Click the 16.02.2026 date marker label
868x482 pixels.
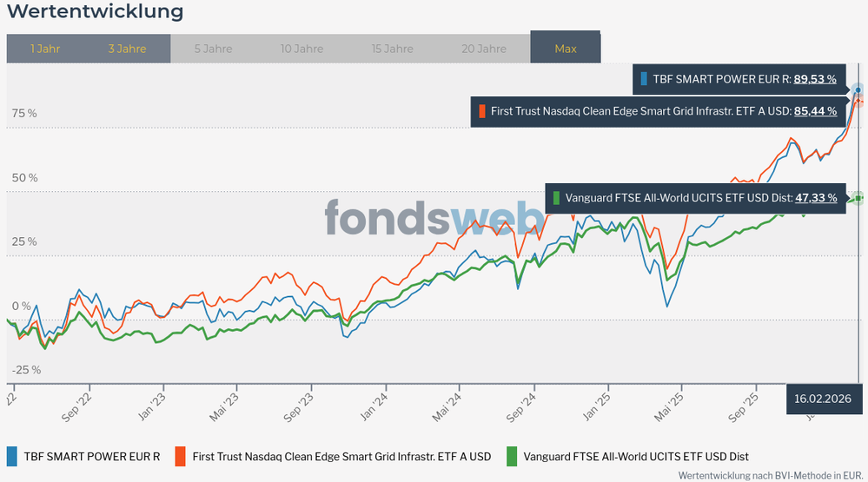pos(823,399)
